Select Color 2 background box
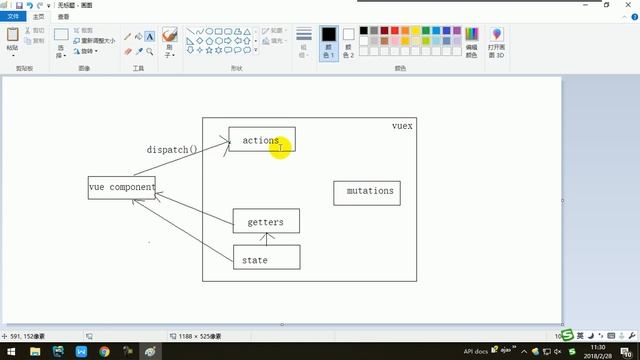 [348, 43]
